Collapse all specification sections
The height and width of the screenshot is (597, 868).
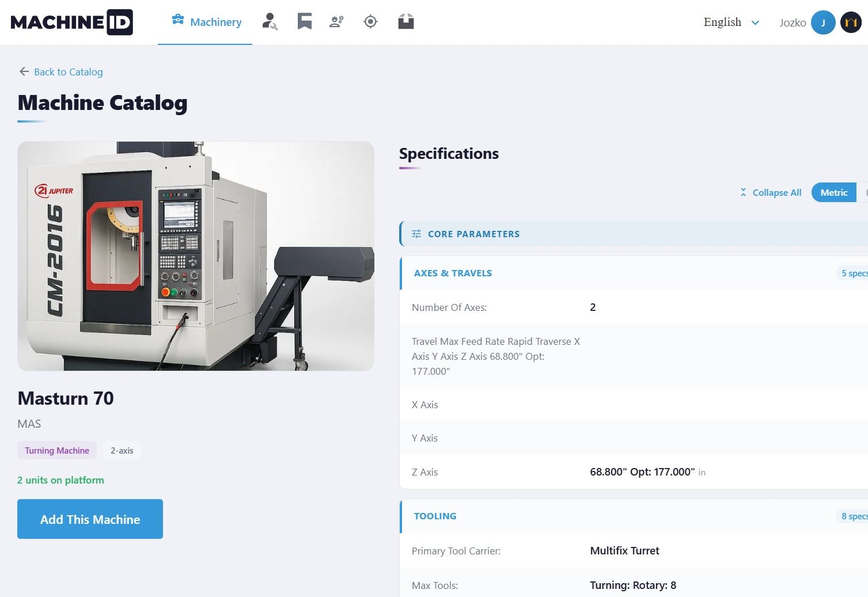pos(771,192)
